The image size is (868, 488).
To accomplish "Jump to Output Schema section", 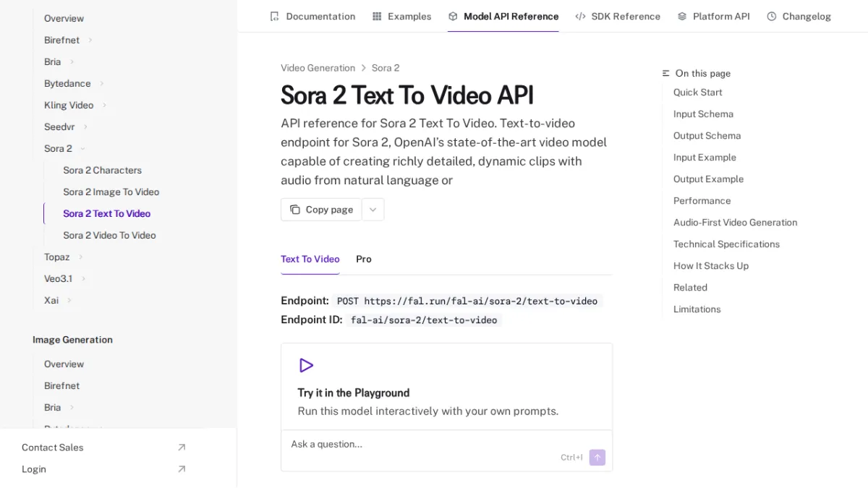I will (707, 135).
